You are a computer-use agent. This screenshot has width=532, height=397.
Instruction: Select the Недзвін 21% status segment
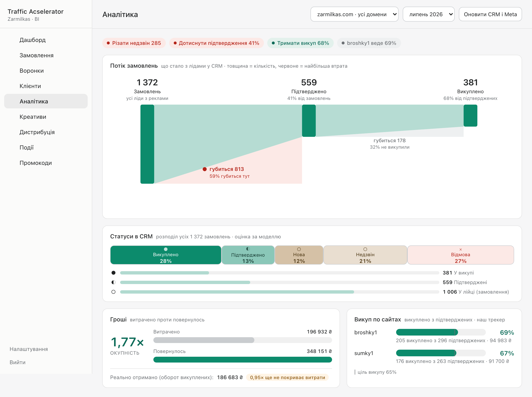365,255
